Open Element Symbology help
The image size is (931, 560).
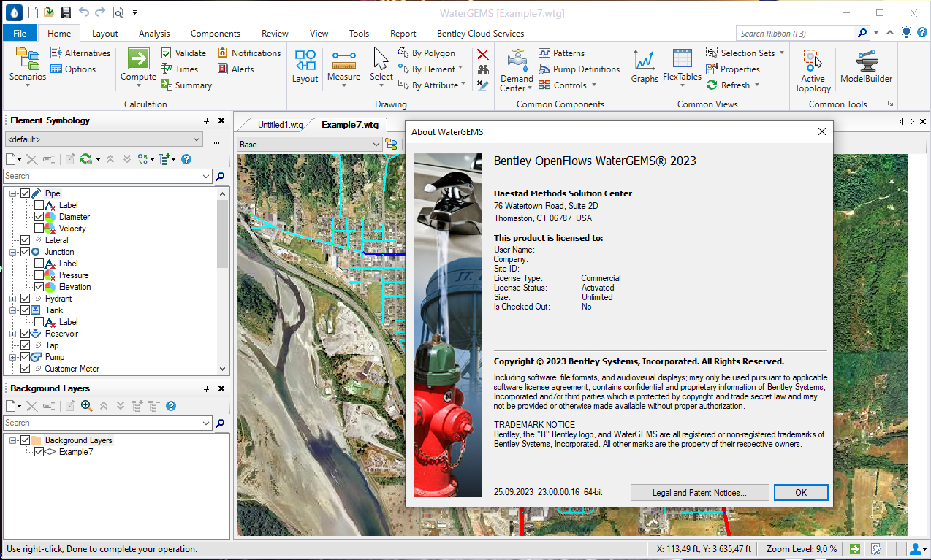[x=186, y=159]
